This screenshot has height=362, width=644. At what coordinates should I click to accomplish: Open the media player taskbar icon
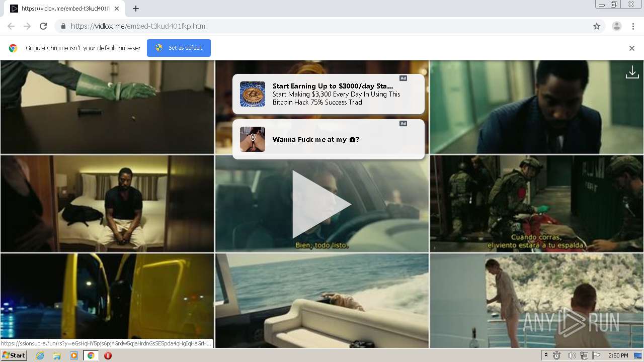pos(74,355)
